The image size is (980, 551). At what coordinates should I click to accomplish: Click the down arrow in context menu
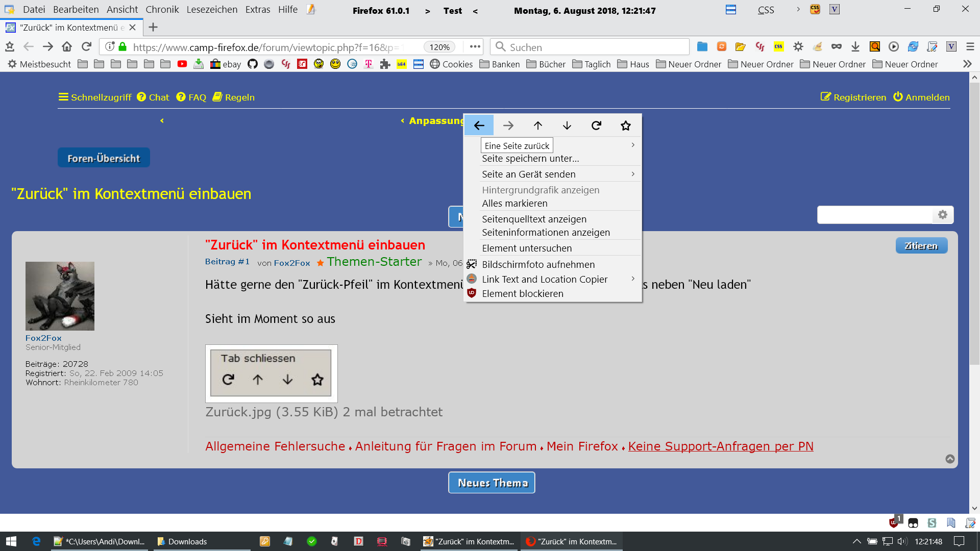567,126
